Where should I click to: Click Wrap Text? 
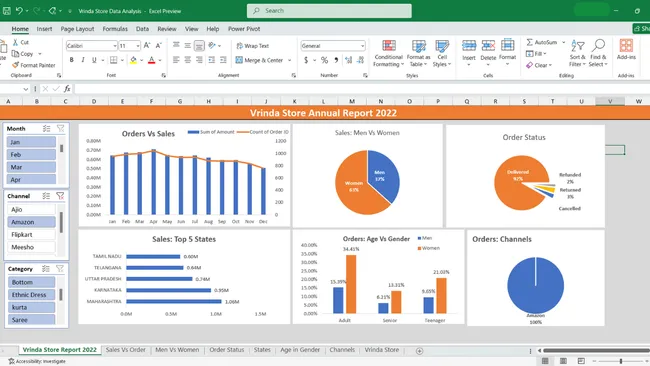[252, 46]
